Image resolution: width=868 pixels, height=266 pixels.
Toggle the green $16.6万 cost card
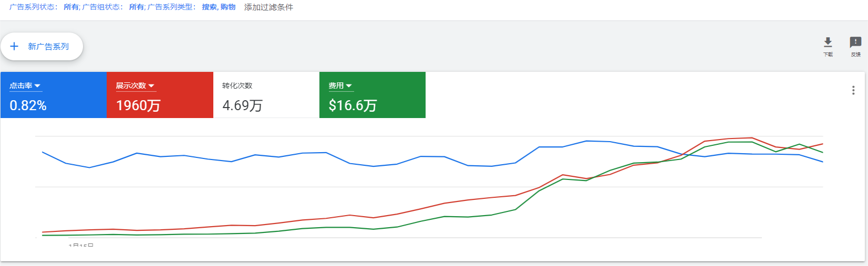pyautogui.click(x=373, y=95)
